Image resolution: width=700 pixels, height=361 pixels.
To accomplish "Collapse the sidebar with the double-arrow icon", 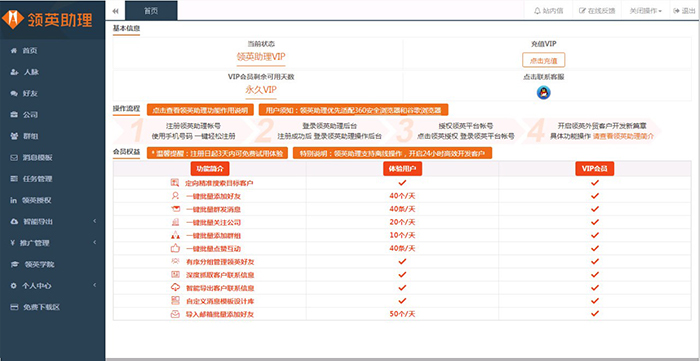I will (116, 11).
